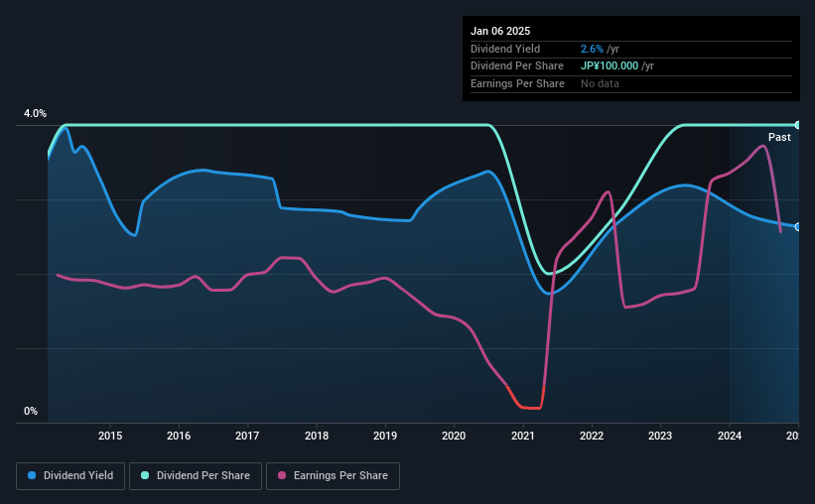Click the 2015 x-axis label
This screenshot has width=815, height=504.
pos(110,436)
